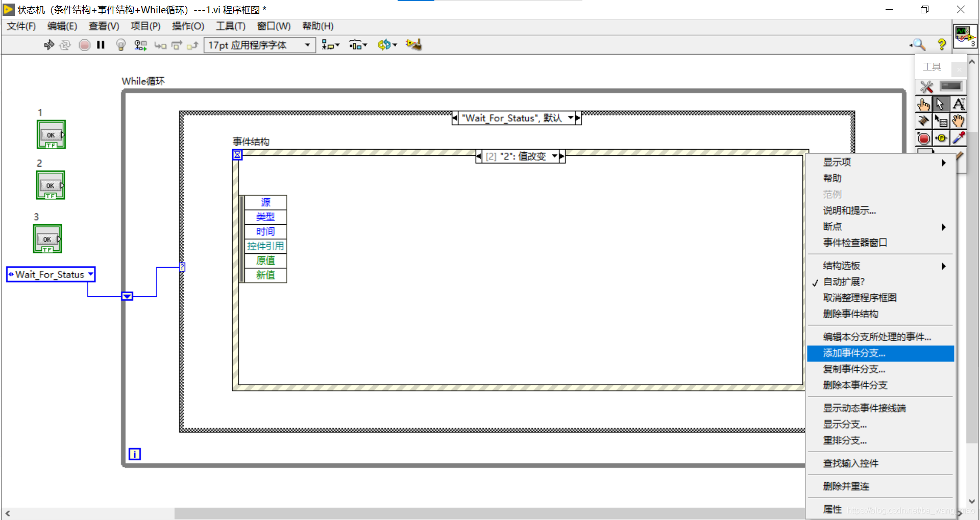The image size is (980, 520).
Task: Toggle the Retain Wire Values icon
Action: [x=140, y=45]
